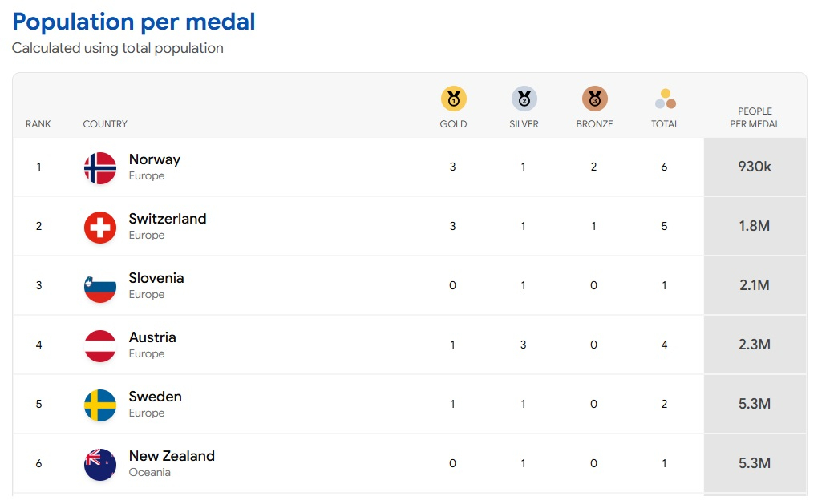Click the Population per medal heading
This screenshot has height=504, width=826.
coord(134,22)
